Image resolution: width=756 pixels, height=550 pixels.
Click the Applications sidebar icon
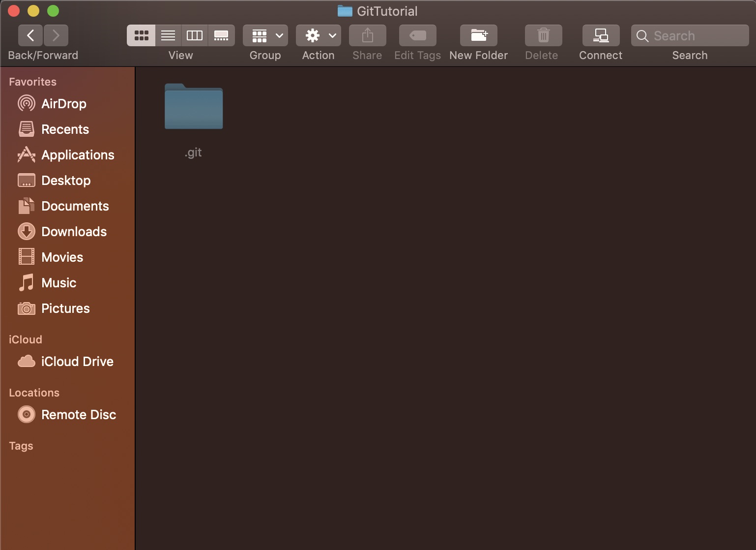coord(27,154)
